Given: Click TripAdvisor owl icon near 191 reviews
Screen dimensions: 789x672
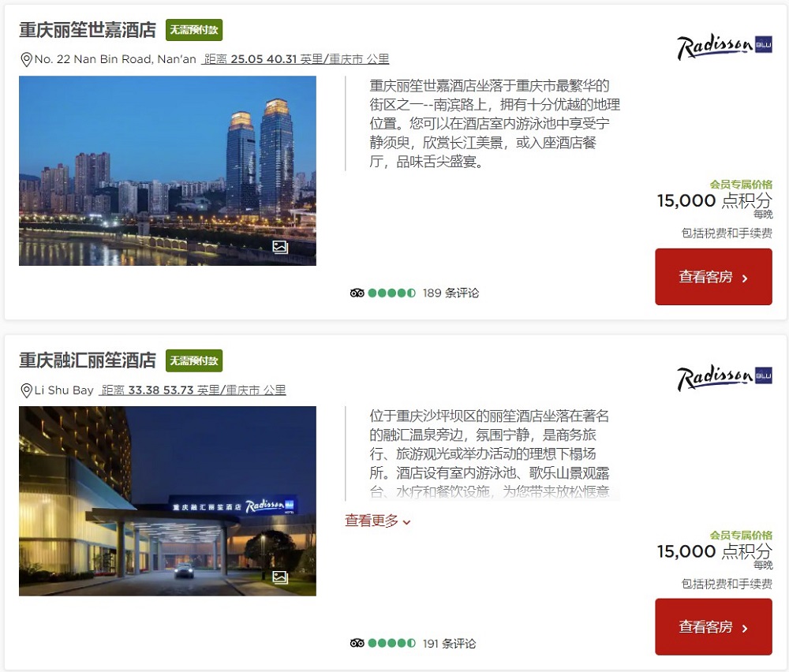Looking at the screenshot, I should click(x=357, y=643).
